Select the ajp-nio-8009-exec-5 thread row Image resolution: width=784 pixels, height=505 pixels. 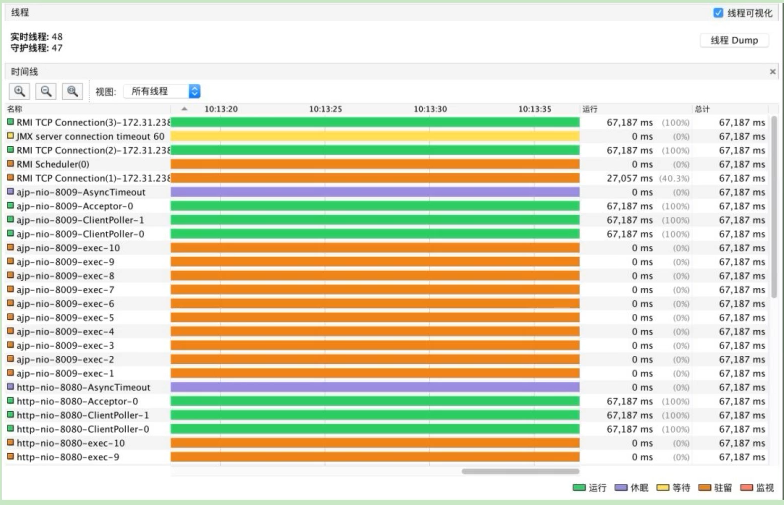(x=386, y=318)
